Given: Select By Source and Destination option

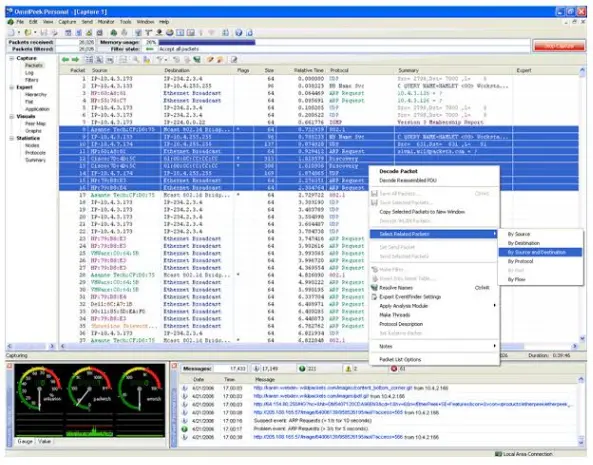Looking at the screenshot, I should pyautogui.click(x=540, y=252).
